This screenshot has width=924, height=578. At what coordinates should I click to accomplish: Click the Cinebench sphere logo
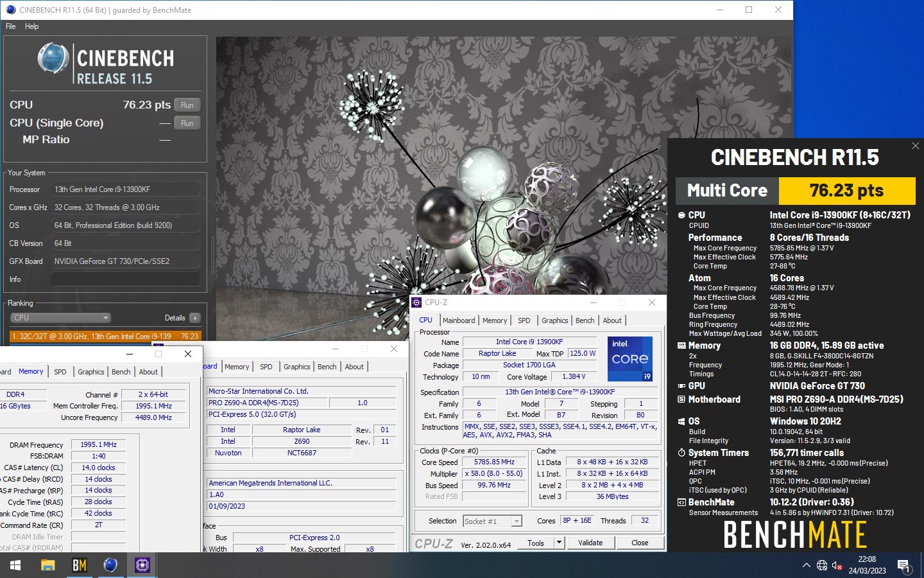[x=53, y=58]
